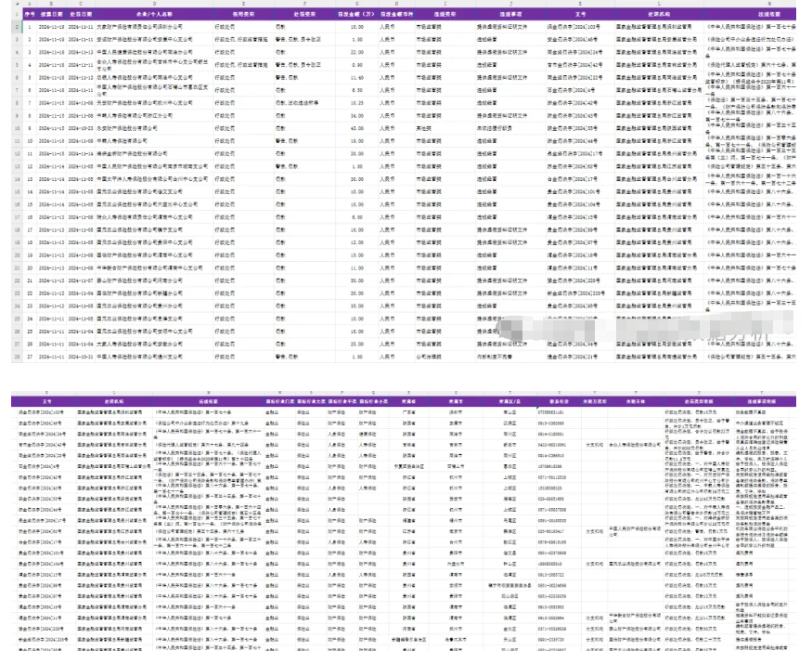Select the 未依法履行职责 cell
The height and width of the screenshot is (651, 812).
510,128
